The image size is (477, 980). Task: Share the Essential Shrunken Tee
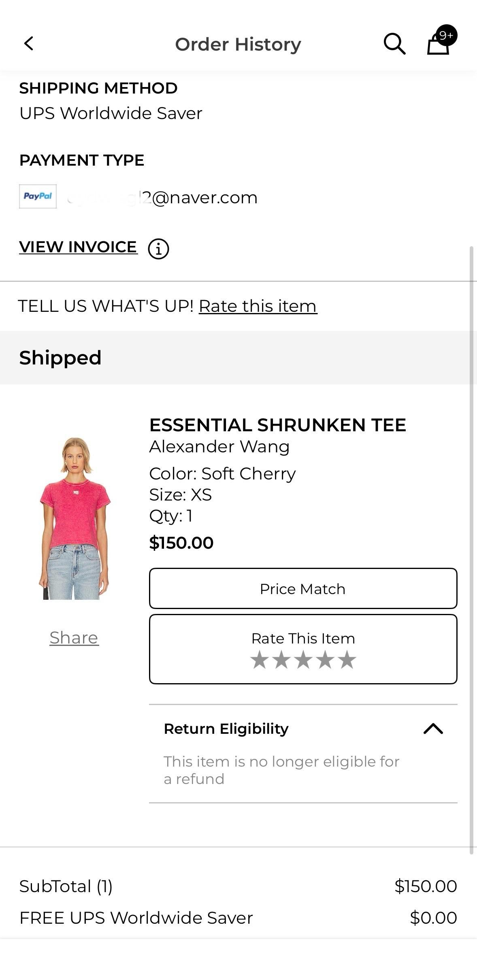[74, 638]
